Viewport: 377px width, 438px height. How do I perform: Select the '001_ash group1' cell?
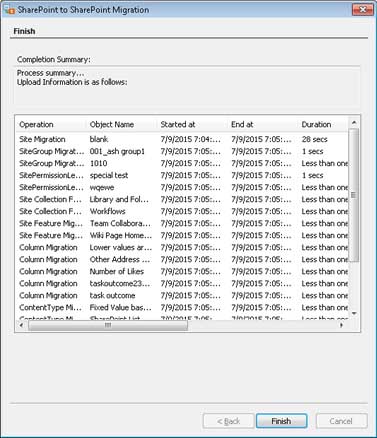pos(117,151)
